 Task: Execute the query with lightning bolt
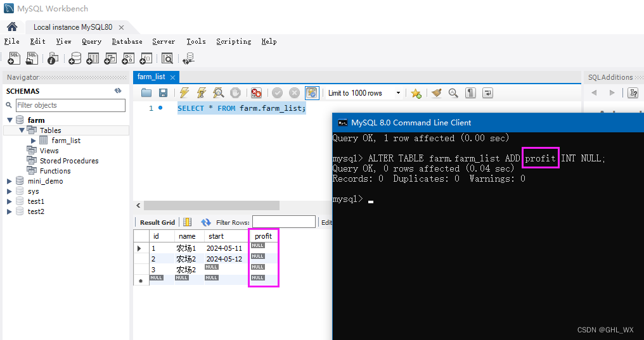184,93
